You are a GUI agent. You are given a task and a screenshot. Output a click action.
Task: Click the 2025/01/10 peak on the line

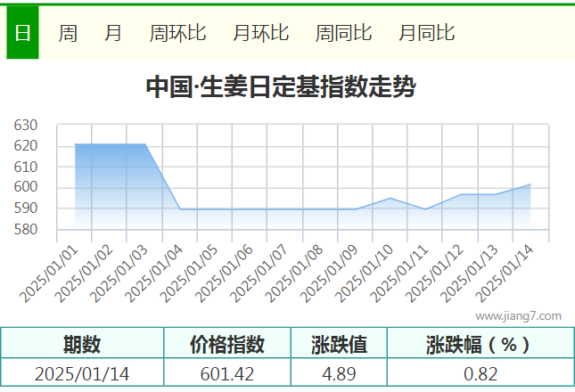click(390, 198)
